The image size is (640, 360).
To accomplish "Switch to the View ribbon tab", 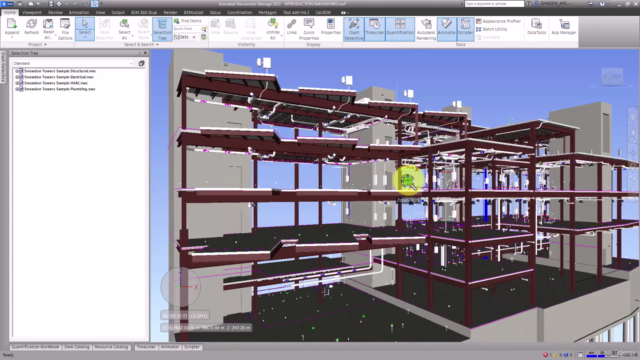I will pyautogui.click(x=100, y=13).
